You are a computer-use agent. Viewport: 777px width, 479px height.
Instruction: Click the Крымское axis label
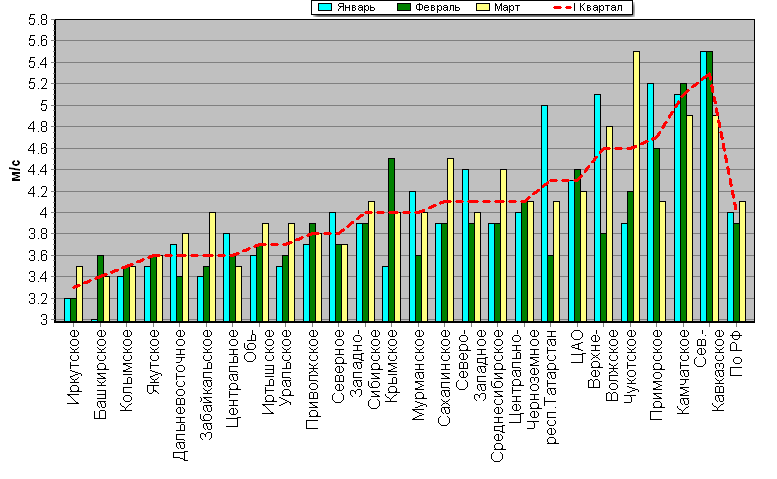[x=391, y=364]
